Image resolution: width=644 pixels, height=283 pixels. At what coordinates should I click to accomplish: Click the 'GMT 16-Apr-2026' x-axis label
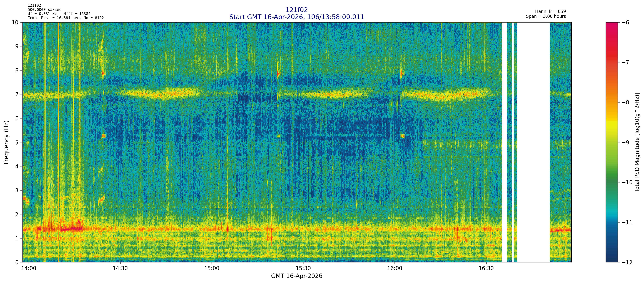click(x=297, y=276)
